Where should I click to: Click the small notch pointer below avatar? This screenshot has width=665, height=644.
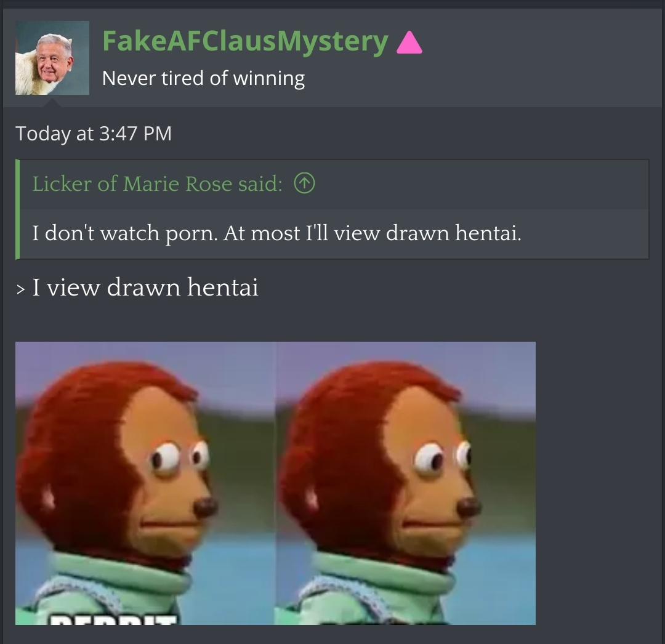52,103
